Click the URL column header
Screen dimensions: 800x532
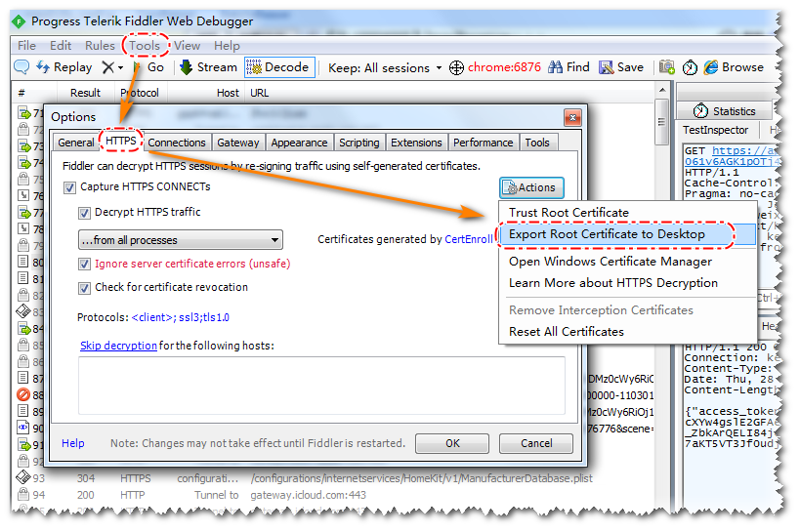click(x=259, y=93)
